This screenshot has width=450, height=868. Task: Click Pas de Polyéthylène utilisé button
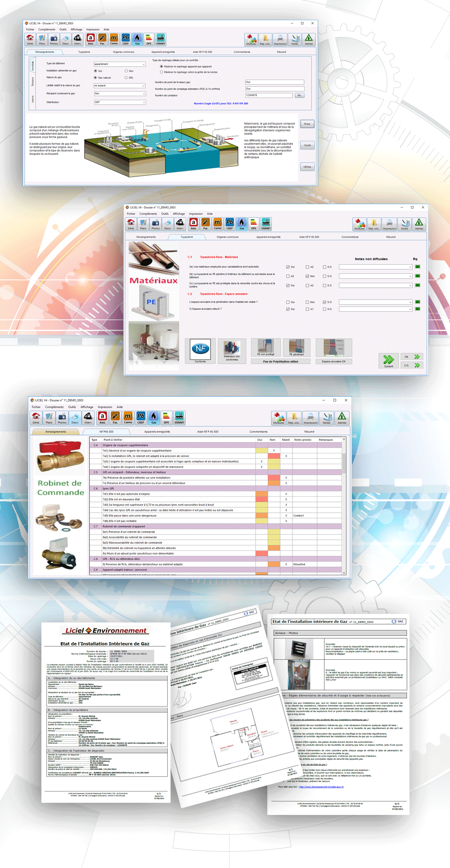click(x=280, y=362)
